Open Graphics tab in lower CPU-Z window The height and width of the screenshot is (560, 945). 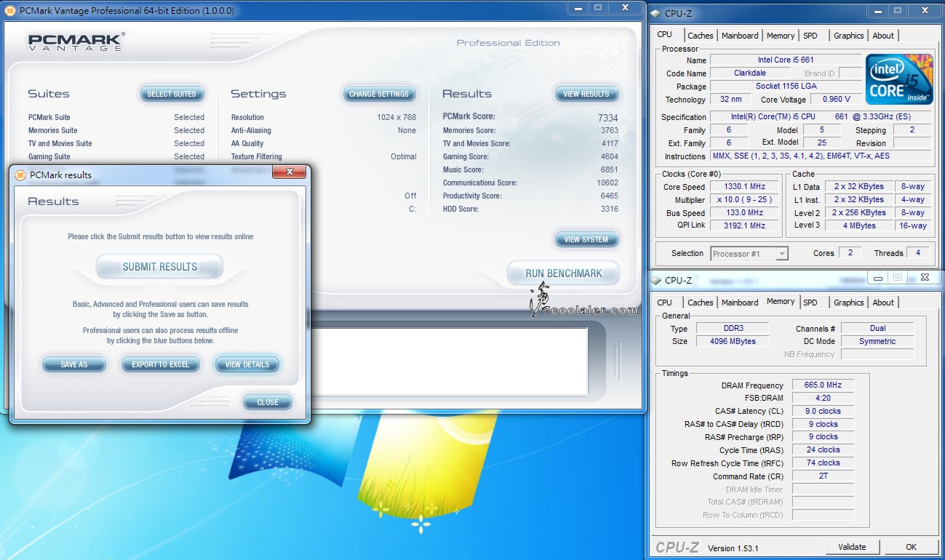click(849, 303)
